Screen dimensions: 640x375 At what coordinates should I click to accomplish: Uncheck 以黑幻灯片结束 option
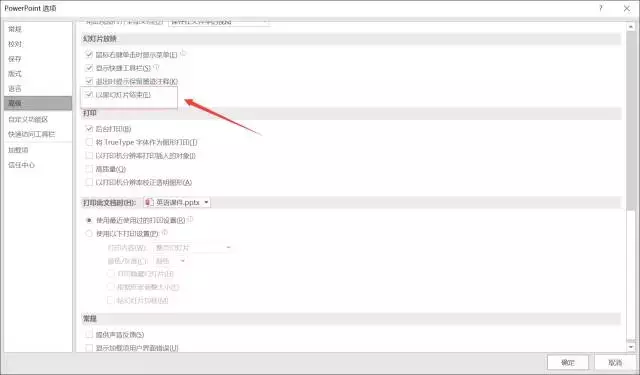click(89, 95)
